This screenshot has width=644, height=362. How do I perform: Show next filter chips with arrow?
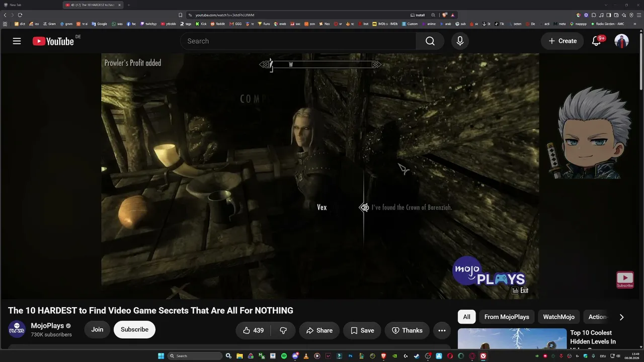(x=621, y=317)
